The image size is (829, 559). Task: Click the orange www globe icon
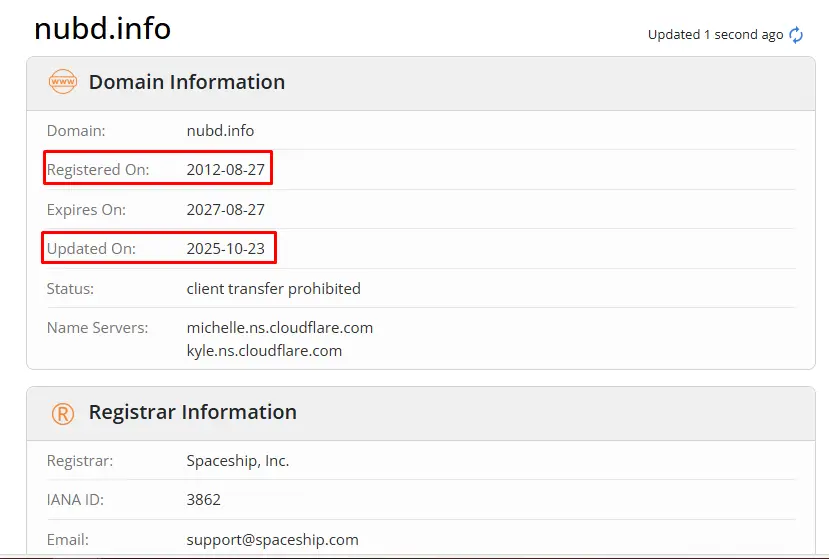(x=62, y=82)
